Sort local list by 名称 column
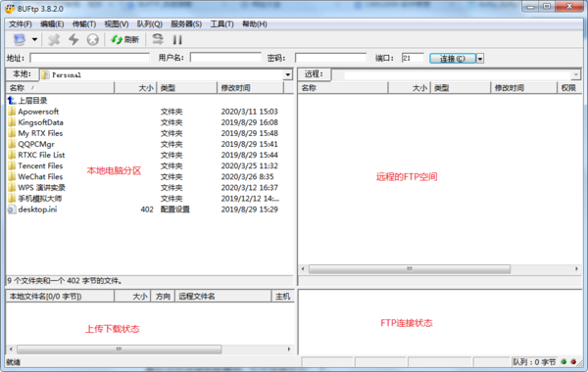588x372 pixels. (60, 88)
